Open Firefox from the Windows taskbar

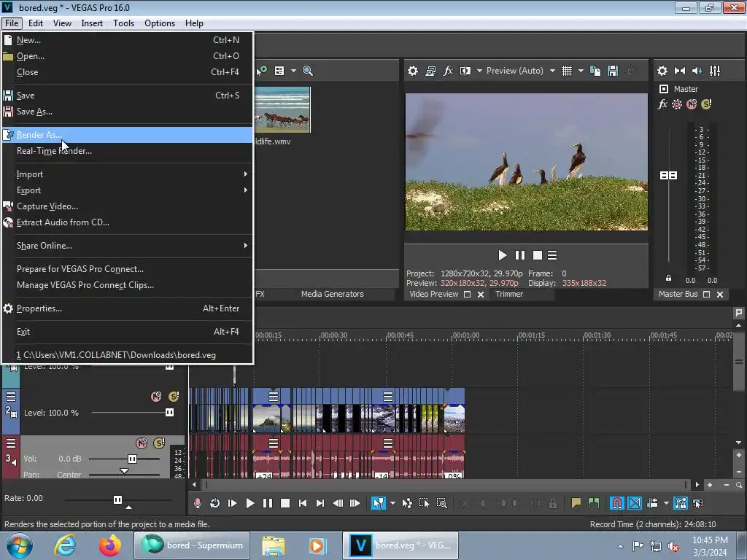click(111, 545)
